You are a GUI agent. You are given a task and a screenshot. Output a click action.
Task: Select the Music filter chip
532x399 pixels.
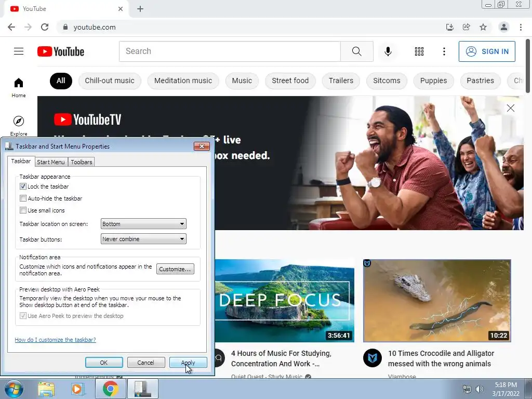point(242,81)
